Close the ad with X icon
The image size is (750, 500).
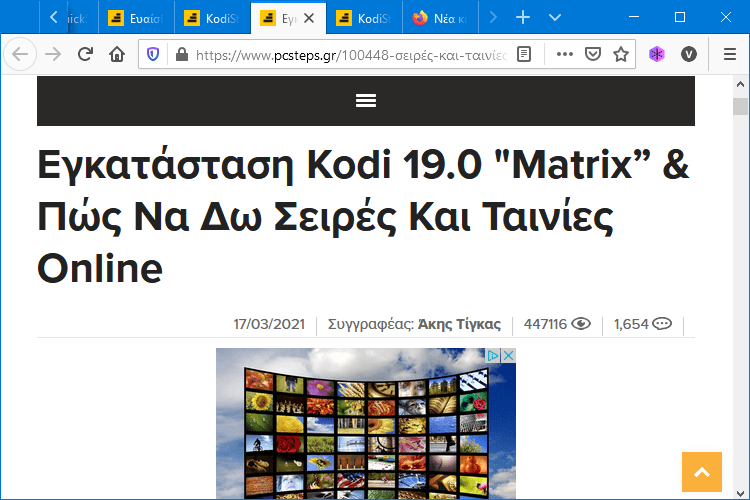click(x=508, y=356)
